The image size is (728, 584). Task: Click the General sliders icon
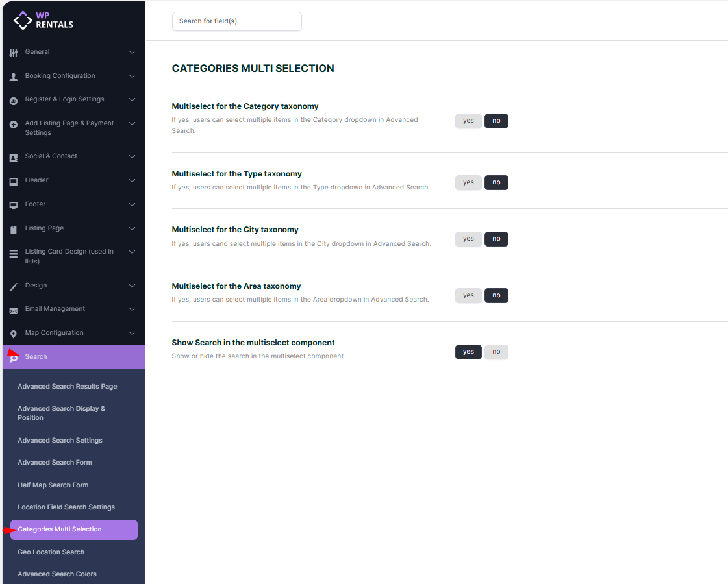click(14, 53)
